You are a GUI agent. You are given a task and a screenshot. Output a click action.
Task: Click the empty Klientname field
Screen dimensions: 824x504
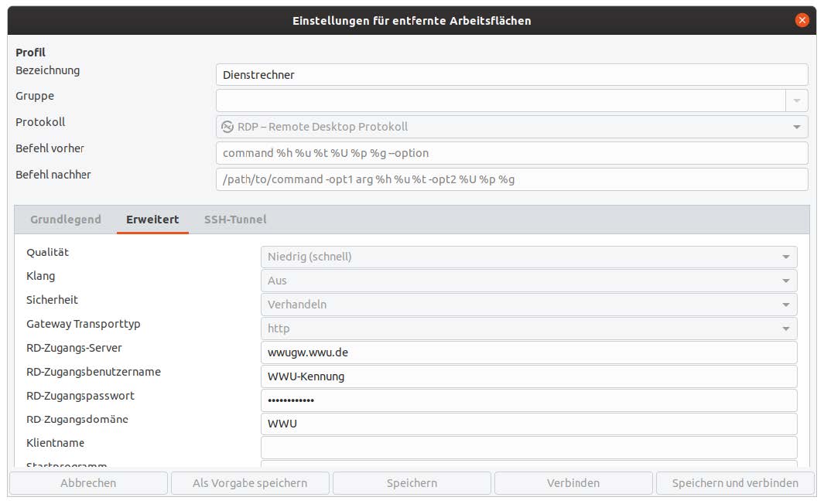[x=528, y=448]
